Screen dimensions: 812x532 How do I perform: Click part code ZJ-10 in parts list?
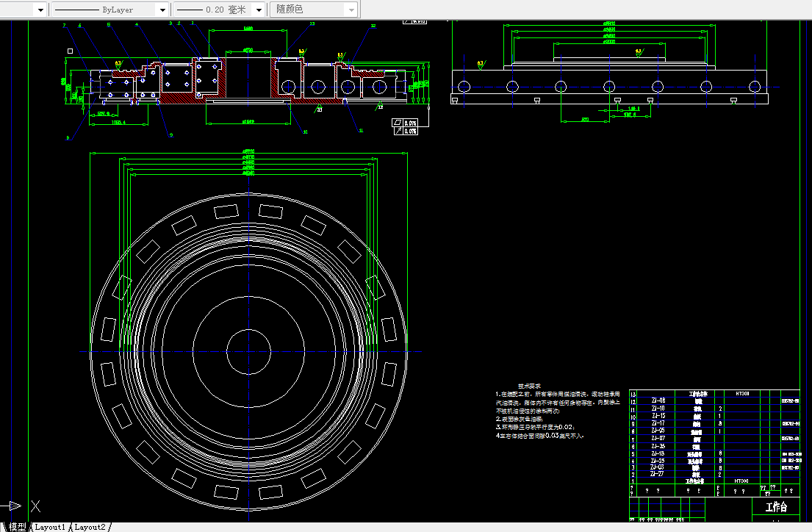[658, 409]
